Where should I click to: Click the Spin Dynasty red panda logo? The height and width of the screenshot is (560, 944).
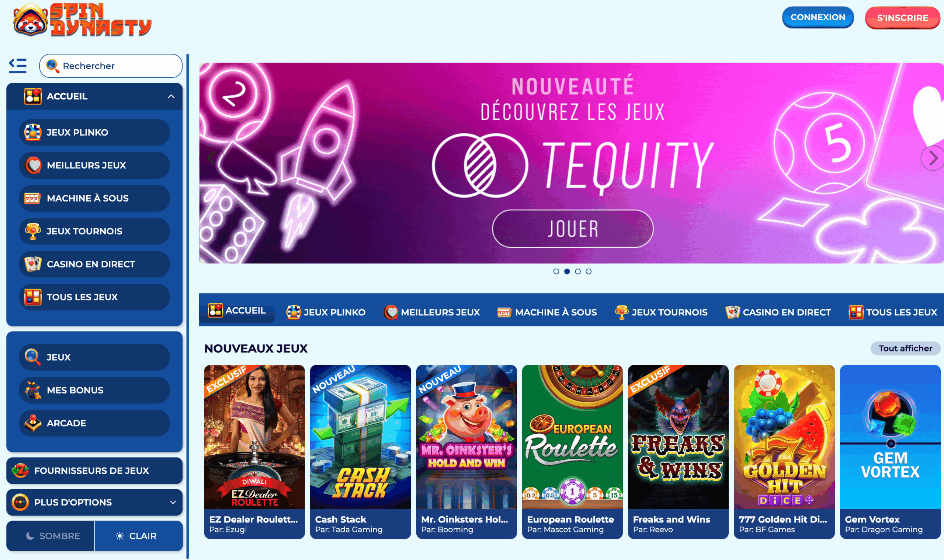82,20
